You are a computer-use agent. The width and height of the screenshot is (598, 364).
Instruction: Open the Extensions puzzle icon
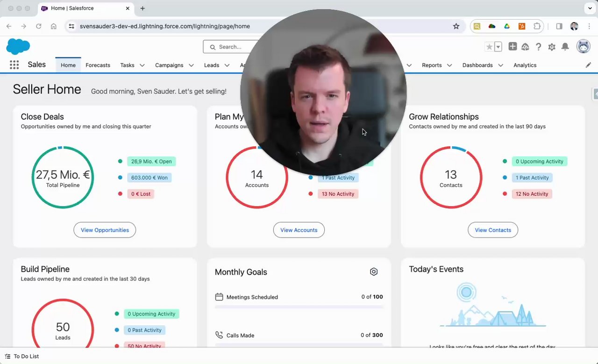(537, 26)
